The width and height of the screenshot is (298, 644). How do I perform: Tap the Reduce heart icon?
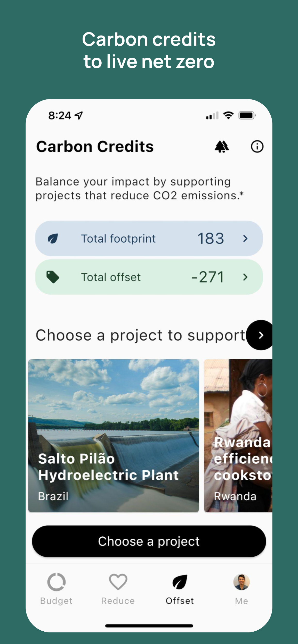point(118,582)
